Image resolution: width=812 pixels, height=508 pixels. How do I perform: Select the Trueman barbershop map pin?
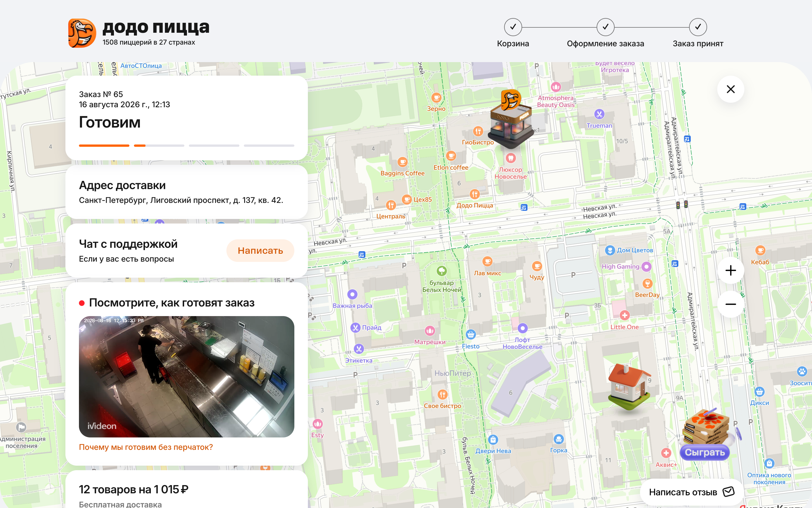point(599,114)
